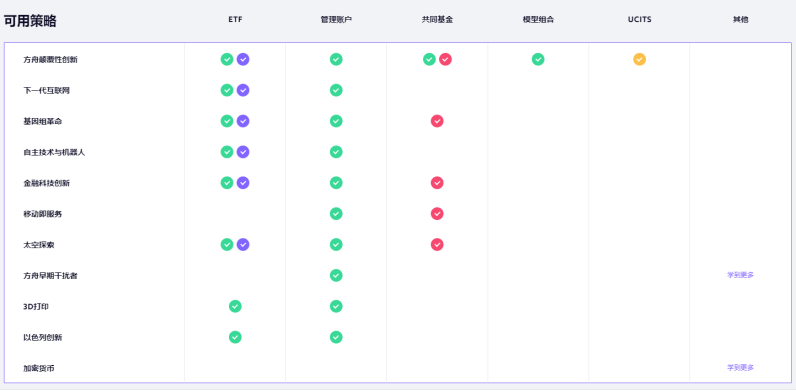The image size is (796, 392).
Task: Click the 管理账户 check for 以色列创新
Action: tap(336, 337)
